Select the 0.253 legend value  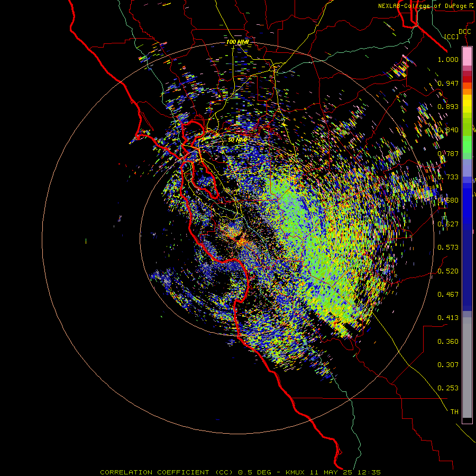[x=448, y=388]
